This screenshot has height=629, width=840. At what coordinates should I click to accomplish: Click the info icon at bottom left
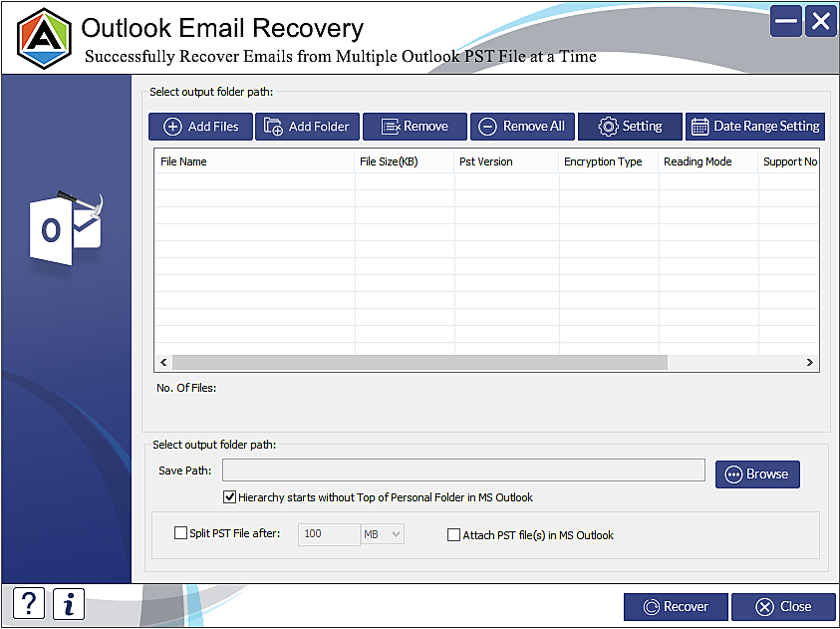point(68,603)
